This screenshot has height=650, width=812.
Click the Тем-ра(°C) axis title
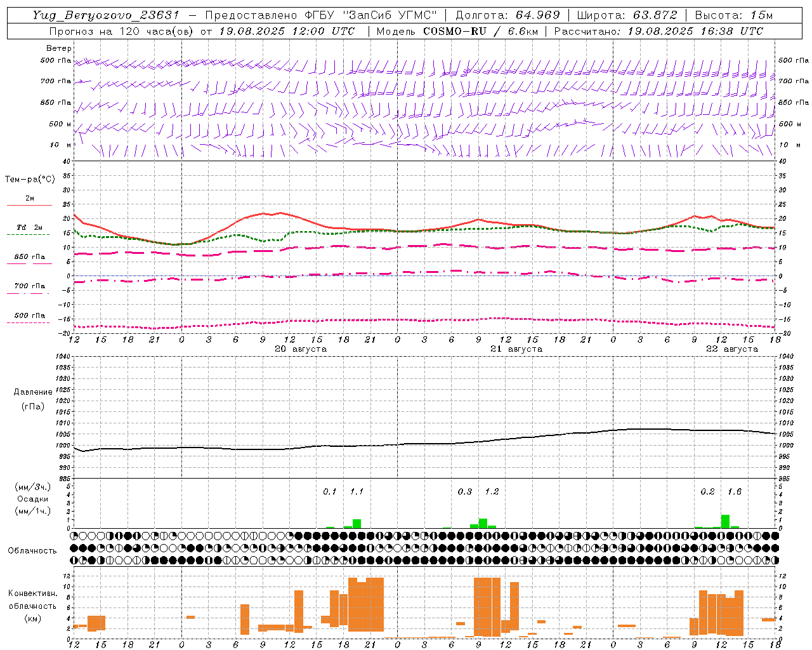pyautogui.click(x=30, y=180)
